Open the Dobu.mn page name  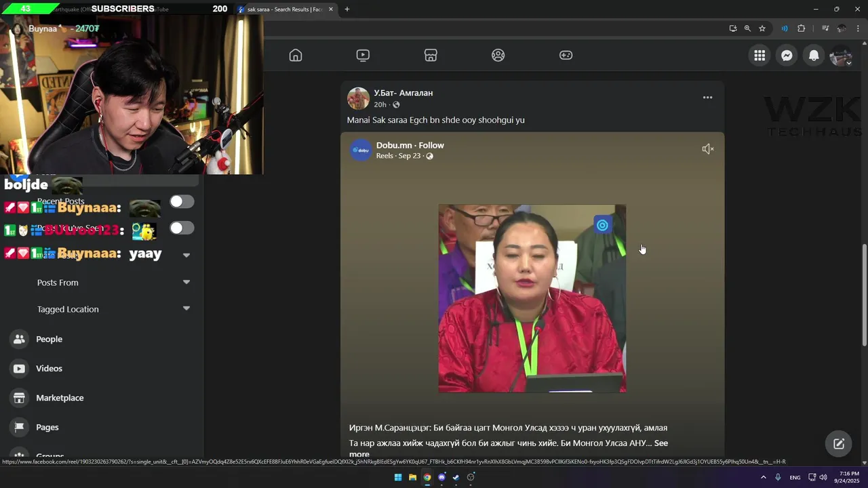(x=394, y=145)
